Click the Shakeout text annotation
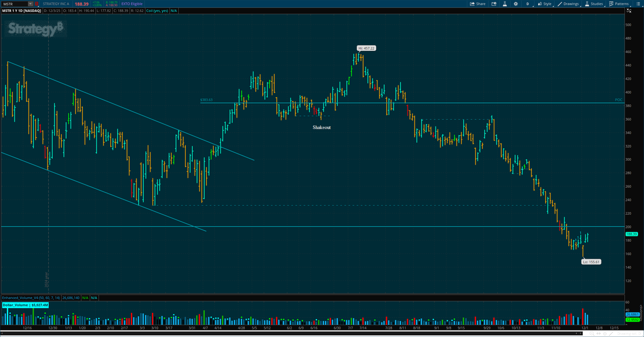Screen dimensions: 644x337 (322, 127)
